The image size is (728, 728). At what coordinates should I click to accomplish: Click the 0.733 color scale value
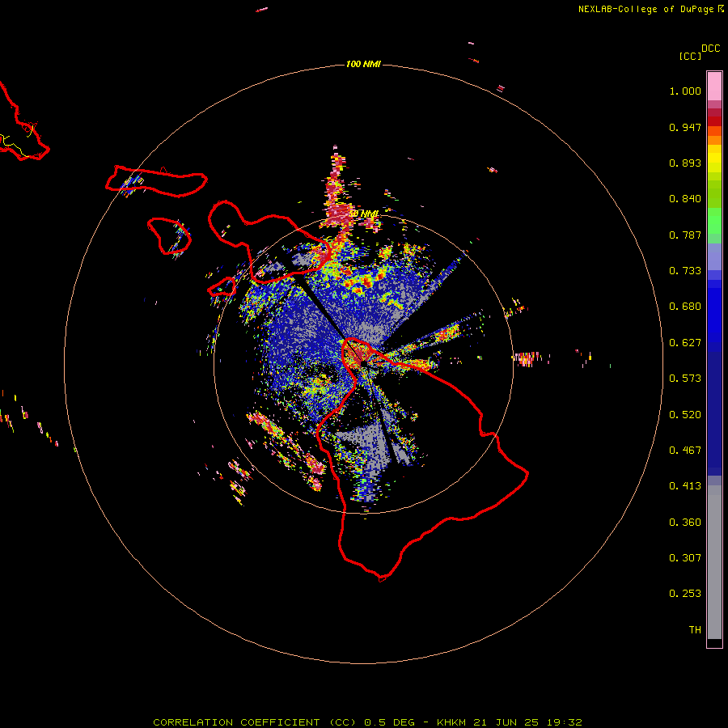pos(685,271)
